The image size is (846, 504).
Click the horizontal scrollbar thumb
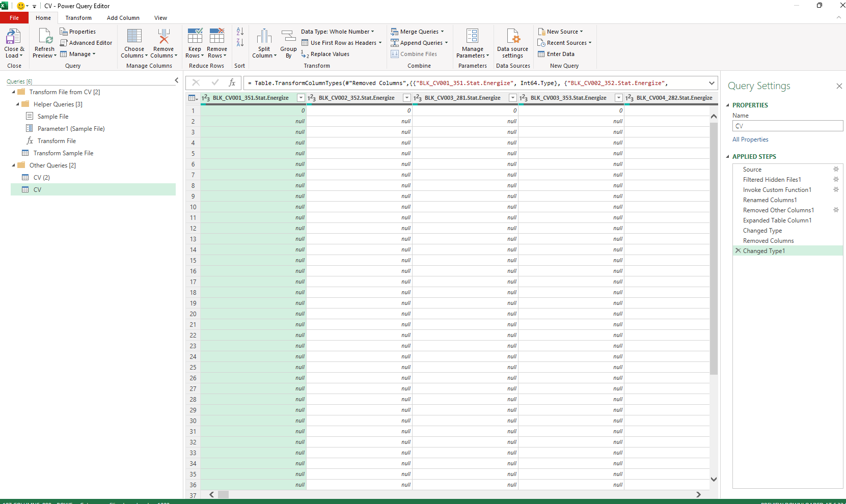tap(224, 494)
